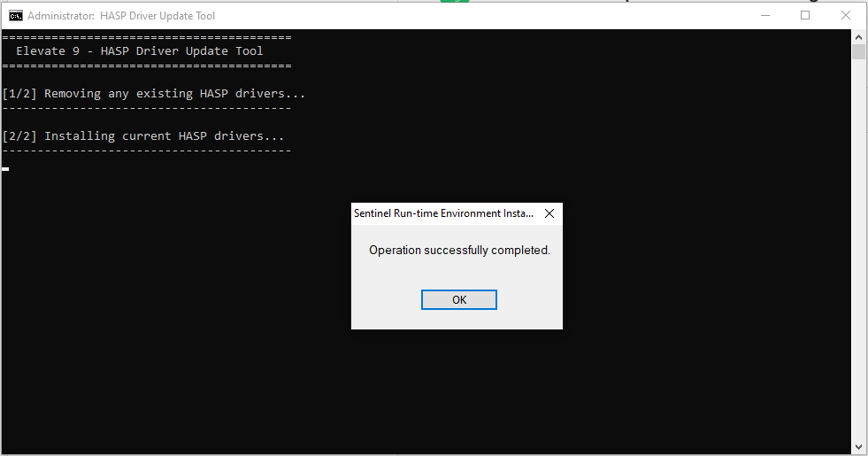This screenshot has width=868, height=456.
Task: Click the 'Operation successfully completed.' message
Action: coord(459,251)
